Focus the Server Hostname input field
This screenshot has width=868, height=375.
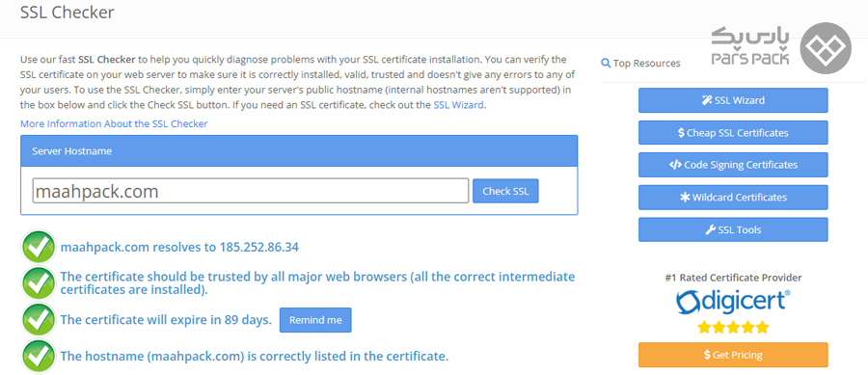[251, 192]
